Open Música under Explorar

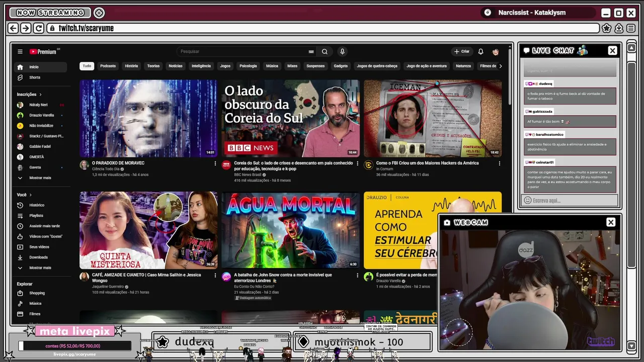[x=40, y=304]
